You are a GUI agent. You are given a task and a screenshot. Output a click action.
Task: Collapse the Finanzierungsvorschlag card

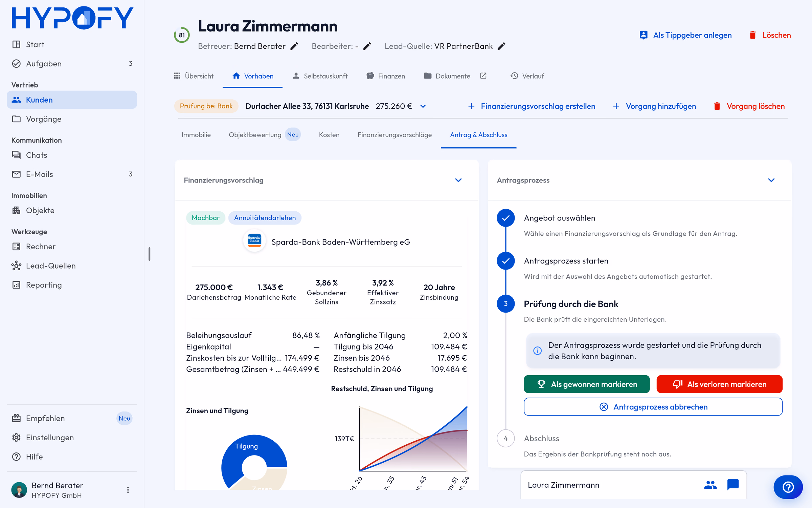pos(458,180)
